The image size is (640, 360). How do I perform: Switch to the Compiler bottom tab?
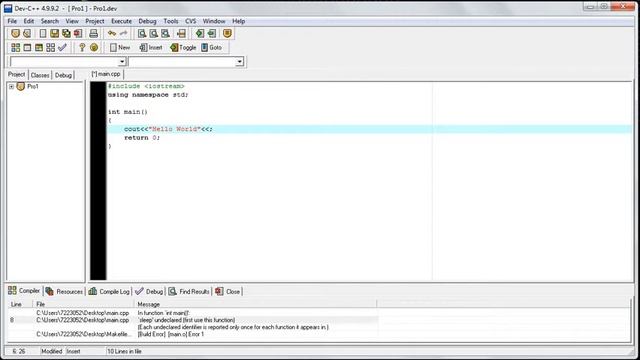click(x=24, y=291)
